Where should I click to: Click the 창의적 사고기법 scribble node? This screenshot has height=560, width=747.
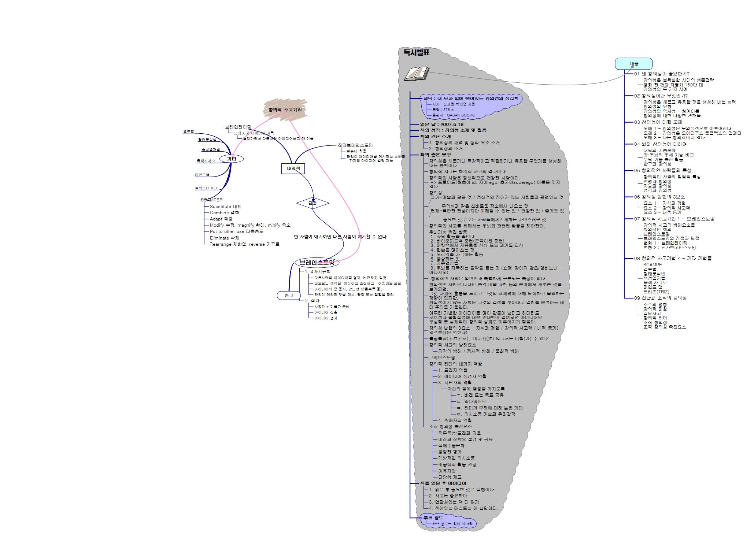pos(285,110)
